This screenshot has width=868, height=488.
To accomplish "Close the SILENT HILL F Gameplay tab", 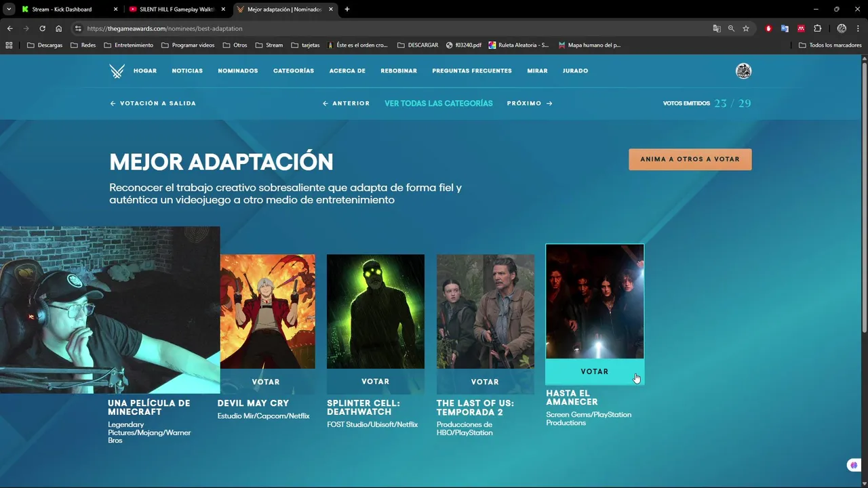I will (x=223, y=9).
